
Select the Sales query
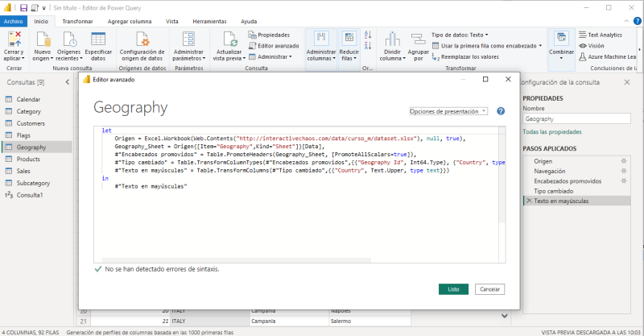point(37,171)
